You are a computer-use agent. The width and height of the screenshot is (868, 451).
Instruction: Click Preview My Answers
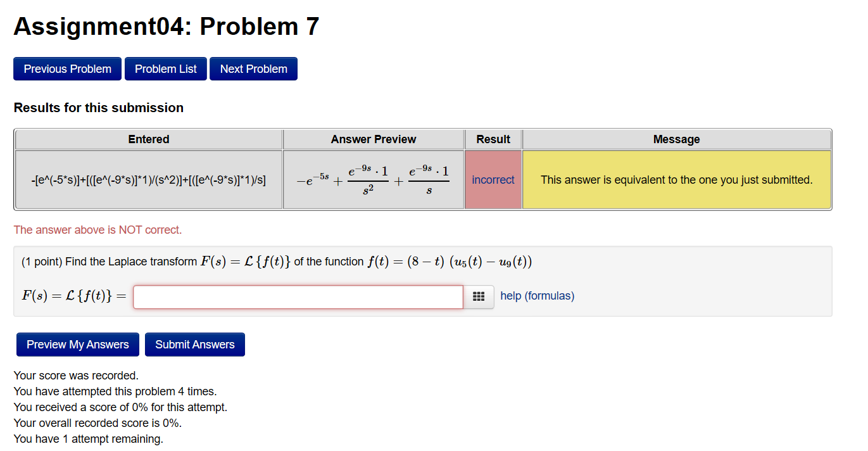click(x=77, y=344)
